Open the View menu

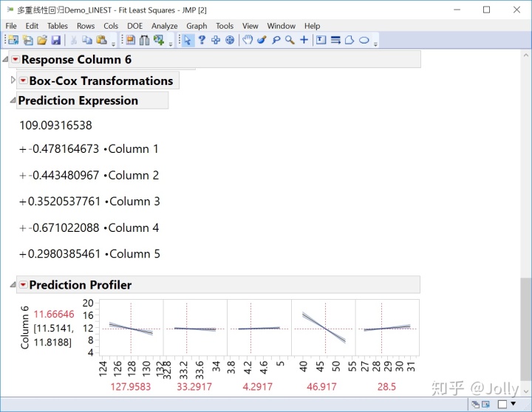[x=250, y=26]
